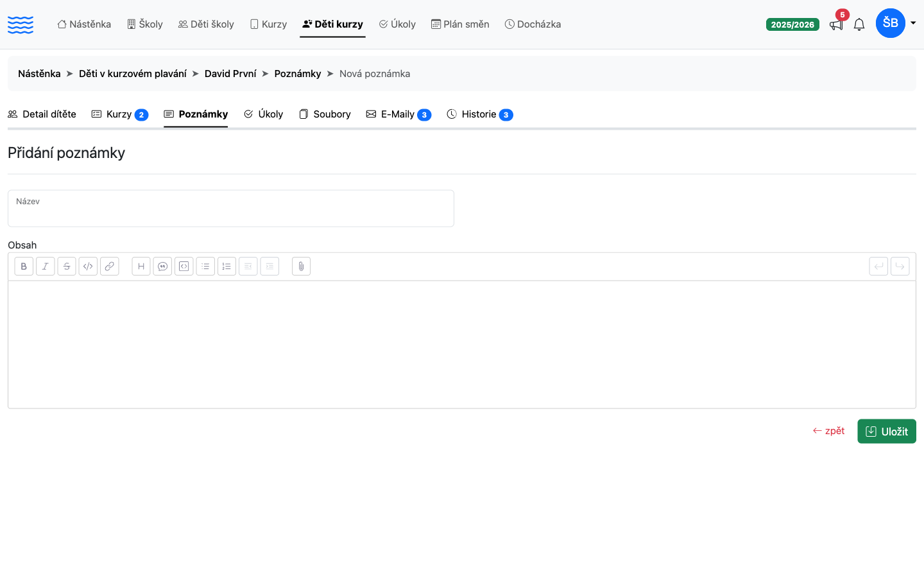Open the Historie tab
The image size is (924, 578).
pos(480,114)
